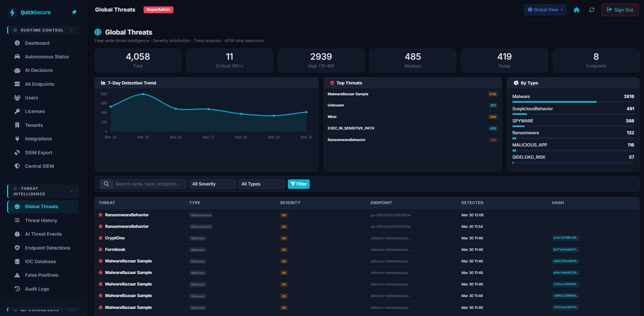Open SIEM Export from the sidebar
The width and height of the screenshot is (644, 316).
pyautogui.click(x=39, y=152)
